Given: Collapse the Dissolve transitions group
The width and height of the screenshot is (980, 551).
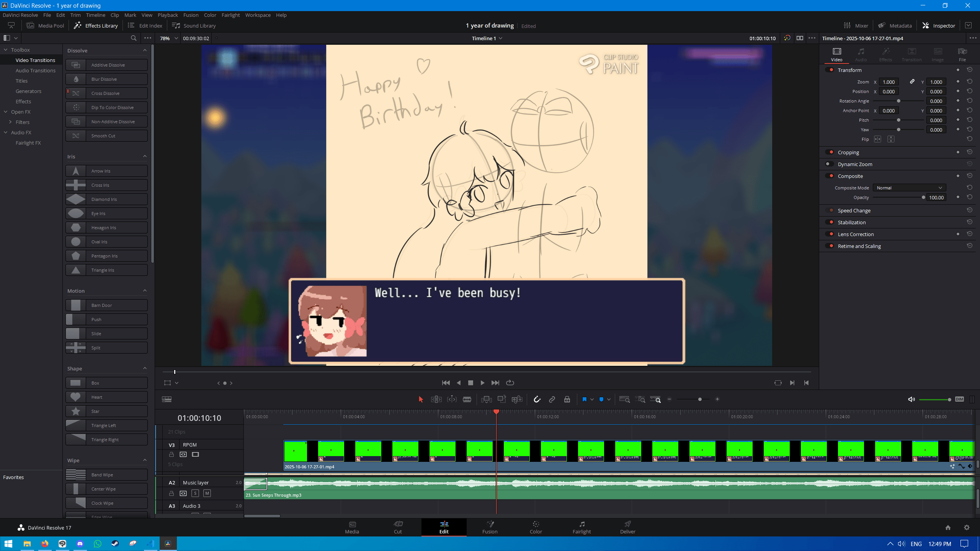Looking at the screenshot, I should (145, 51).
